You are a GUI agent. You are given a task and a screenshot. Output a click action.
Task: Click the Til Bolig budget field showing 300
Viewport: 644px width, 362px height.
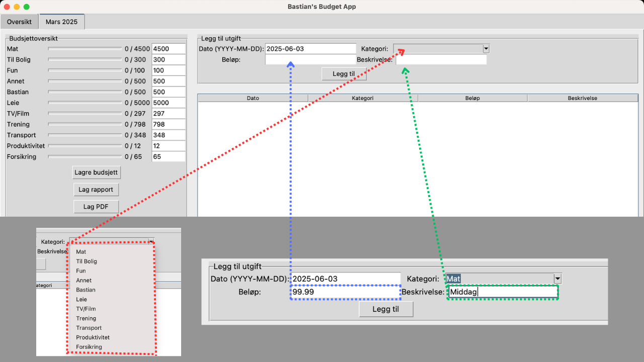pyautogui.click(x=169, y=60)
